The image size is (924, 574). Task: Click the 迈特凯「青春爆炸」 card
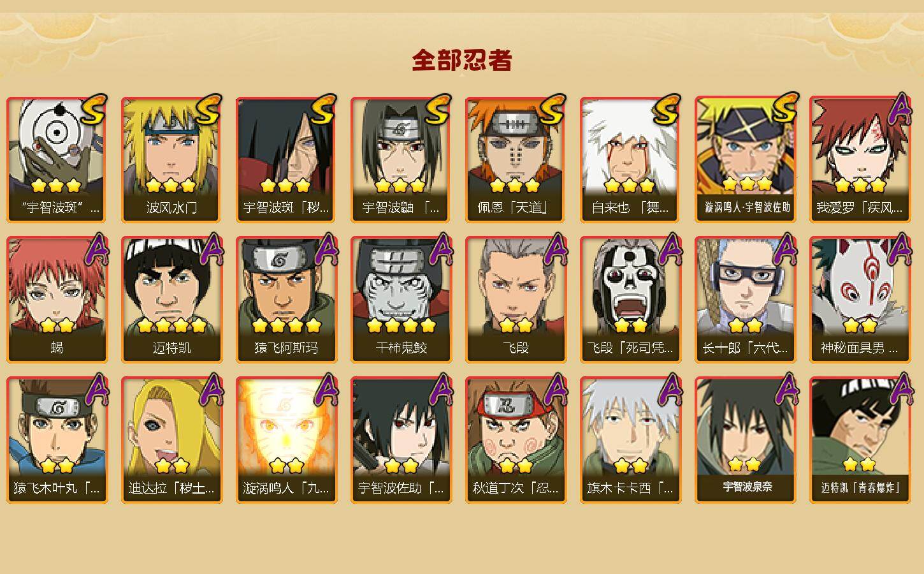point(860,440)
